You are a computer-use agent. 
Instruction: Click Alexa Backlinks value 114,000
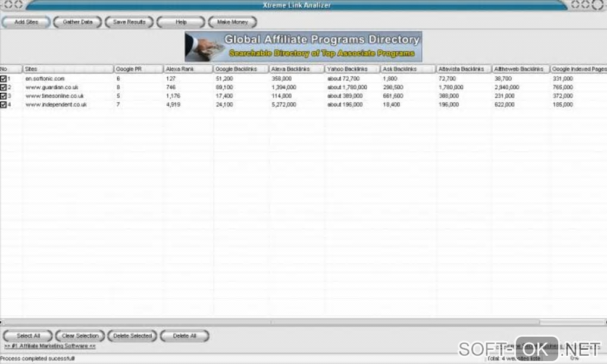pyautogui.click(x=281, y=96)
